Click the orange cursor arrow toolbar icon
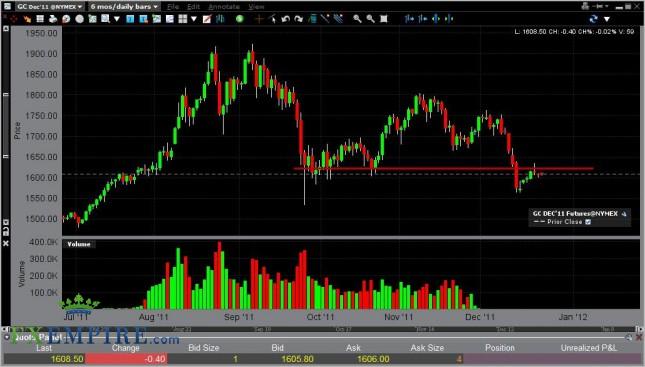Image resolution: width=645 pixels, height=367 pixels. 27,19
